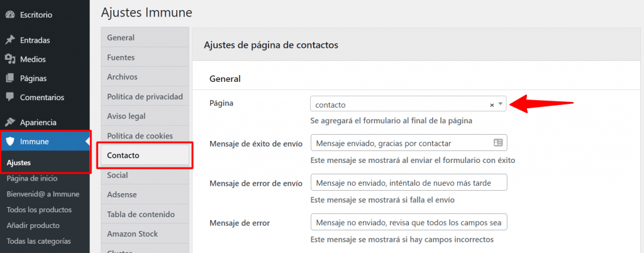This screenshot has width=644, height=253.
Task: Click the Apariencia paintbrush icon
Action: (x=10, y=122)
